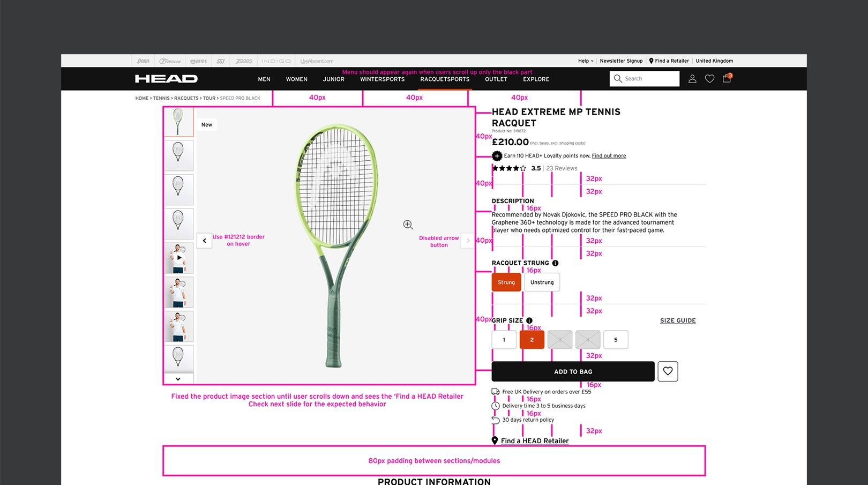Open the Find a HEAD Retailer link

tap(535, 441)
